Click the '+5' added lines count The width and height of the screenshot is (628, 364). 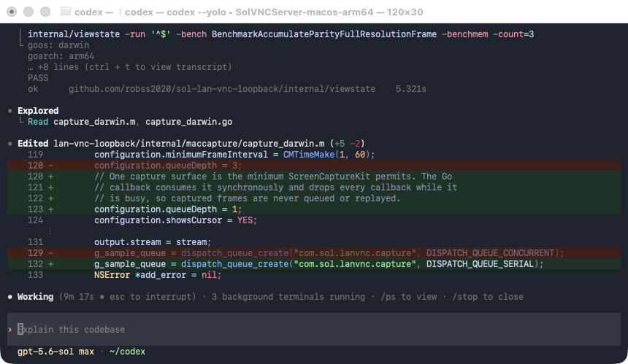pyautogui.click(x=340, y=144)
